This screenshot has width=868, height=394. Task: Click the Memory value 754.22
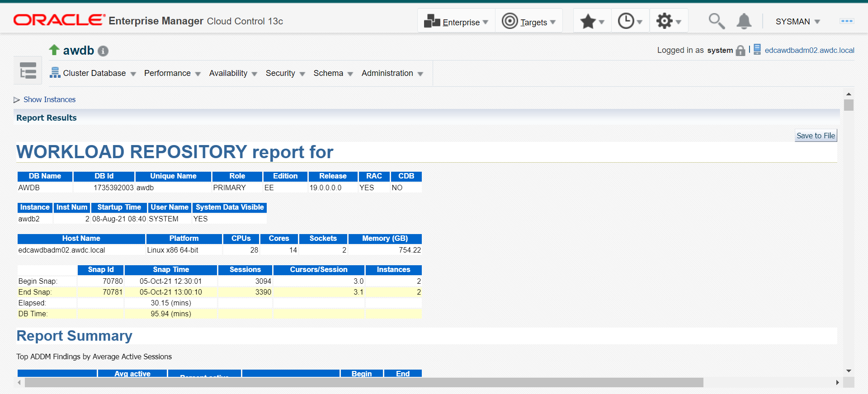point(410,250)
